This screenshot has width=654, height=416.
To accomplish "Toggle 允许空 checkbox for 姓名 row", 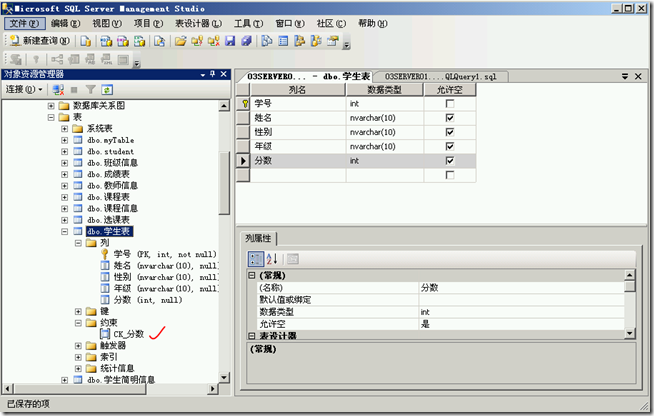I will point(450,118).
